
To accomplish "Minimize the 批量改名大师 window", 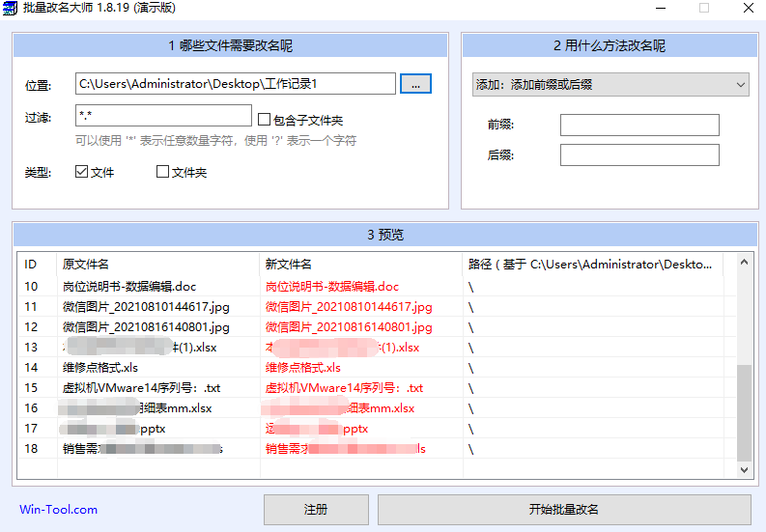I will click(x=661, y=8).
